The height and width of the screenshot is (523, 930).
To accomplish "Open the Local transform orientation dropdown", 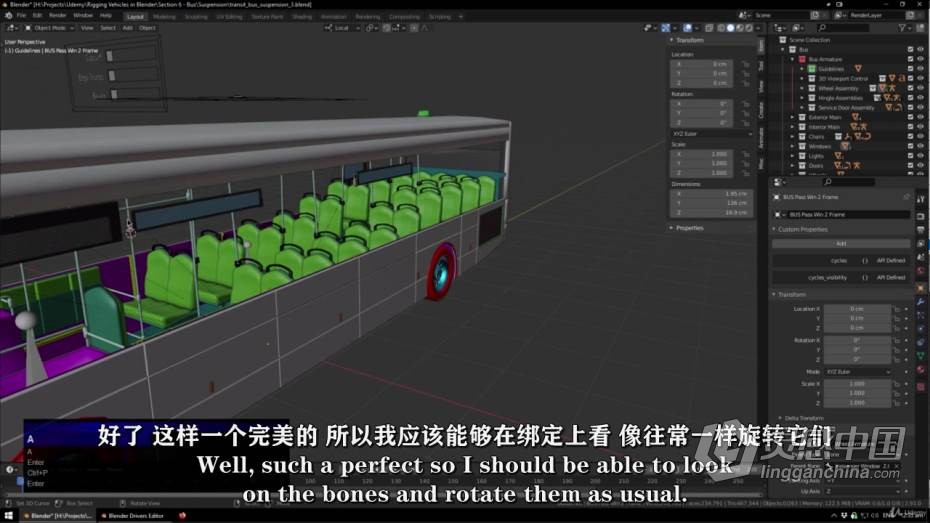I will pyautogui.click(x=342, y=28).
